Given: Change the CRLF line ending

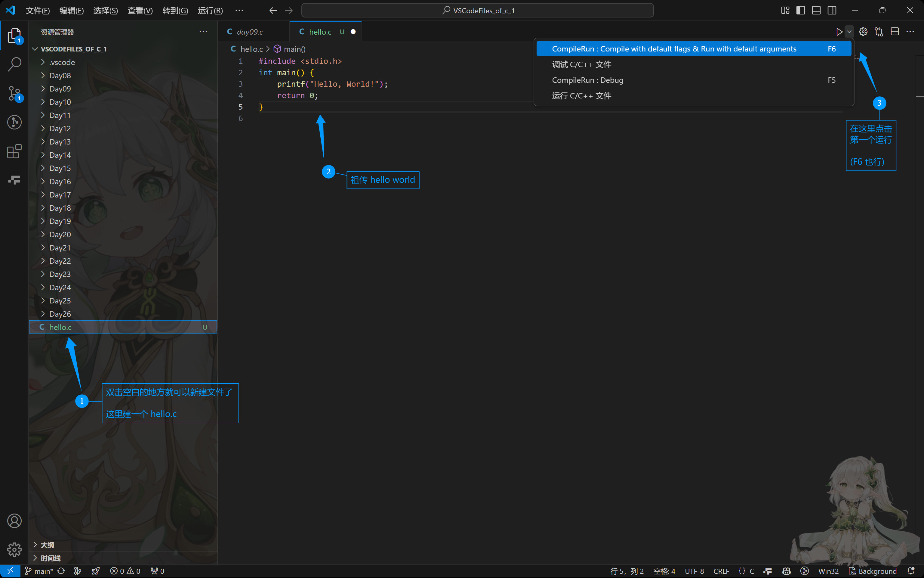Looking at the screenshot, I should point(721,571).
